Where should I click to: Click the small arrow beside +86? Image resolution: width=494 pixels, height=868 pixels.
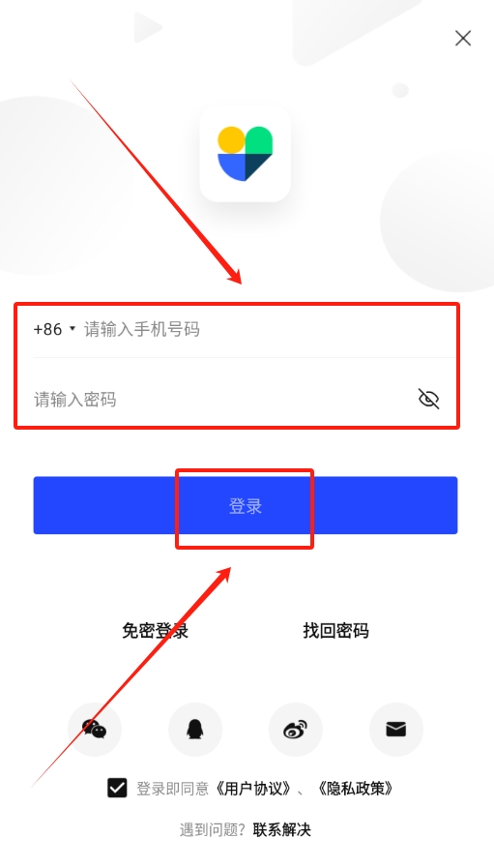72,329
